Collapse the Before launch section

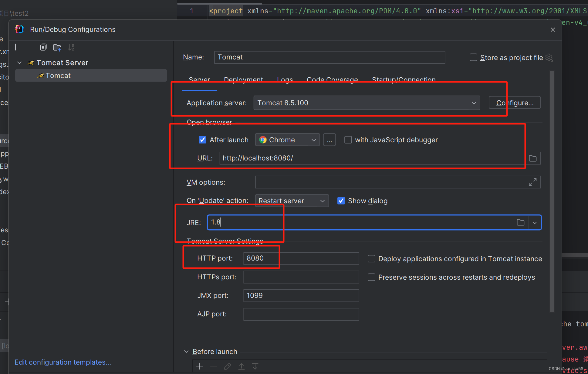tap(186, 352)
